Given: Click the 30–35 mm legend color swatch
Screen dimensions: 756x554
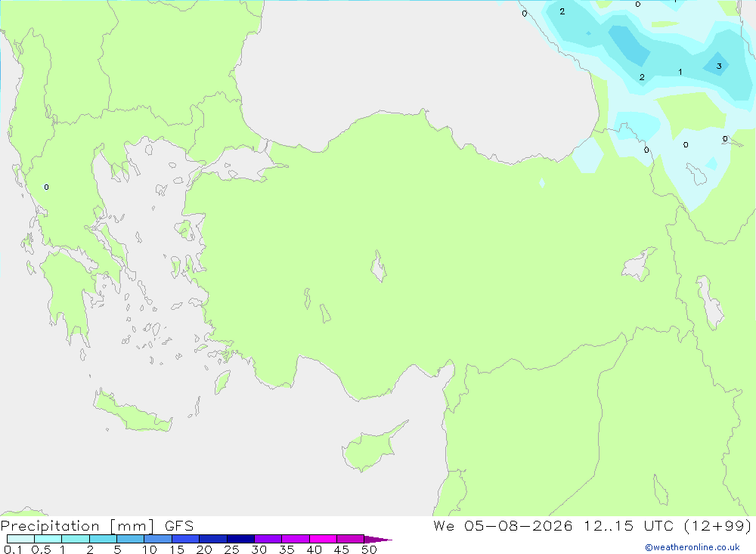Looking at the screenshot, I should (x=268, y=539).
